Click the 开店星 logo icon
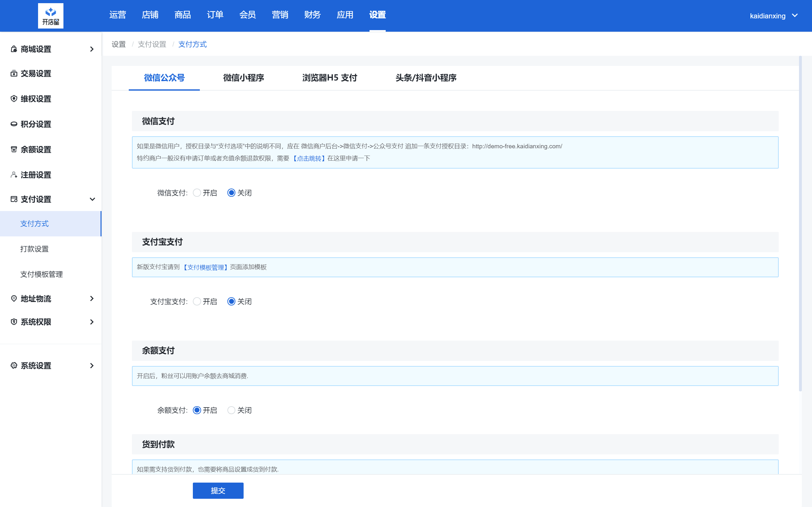812x507 pixels. 51,16
